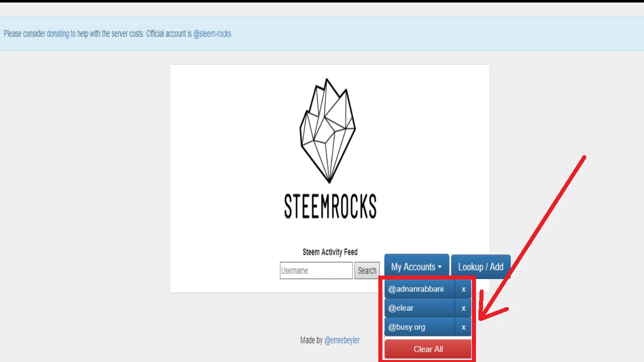644x362 pixels.
Task: Click the Lookup / Add button
Action: coord(480,267)
